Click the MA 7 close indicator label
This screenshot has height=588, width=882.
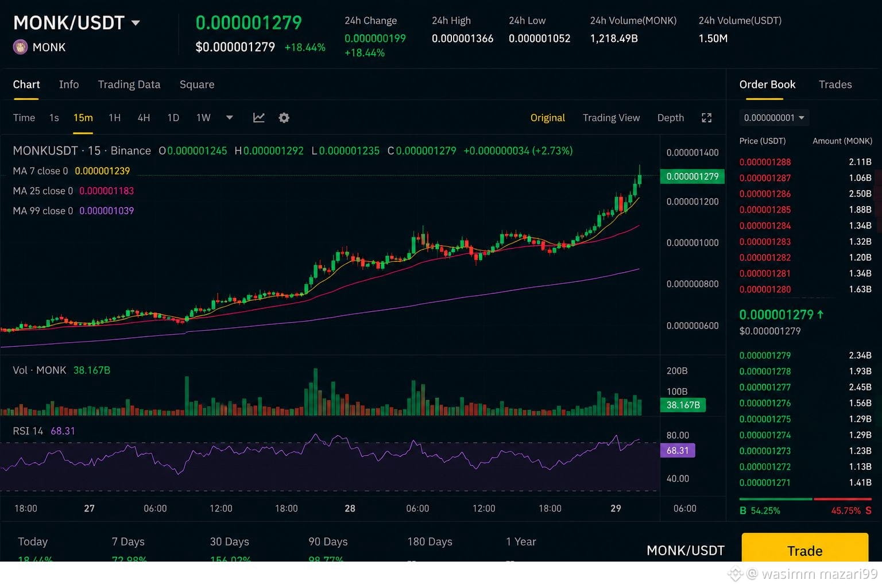(40, 171)
